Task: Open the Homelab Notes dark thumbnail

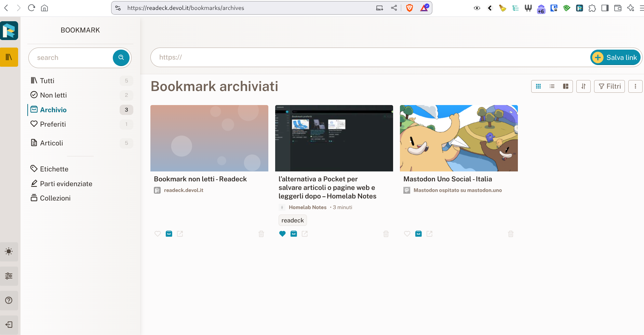Action: (x=334, y=138)
